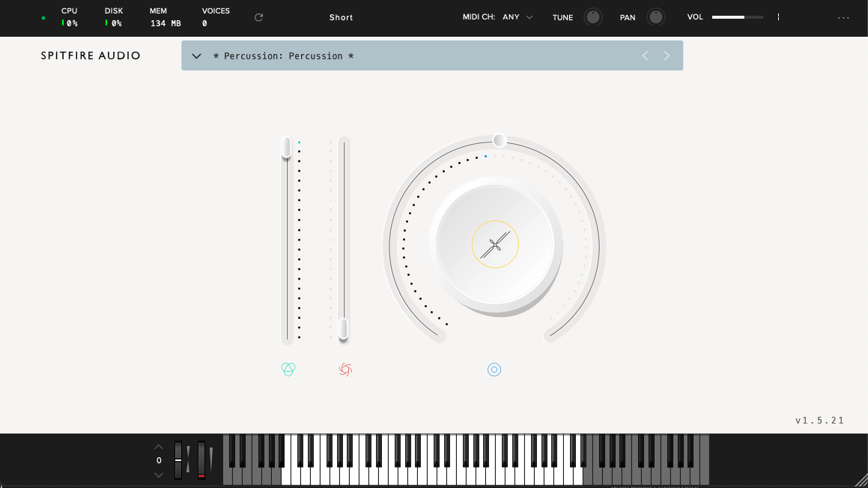Open the options menu via the three dots
868x488 pixels.
(843, 17)
